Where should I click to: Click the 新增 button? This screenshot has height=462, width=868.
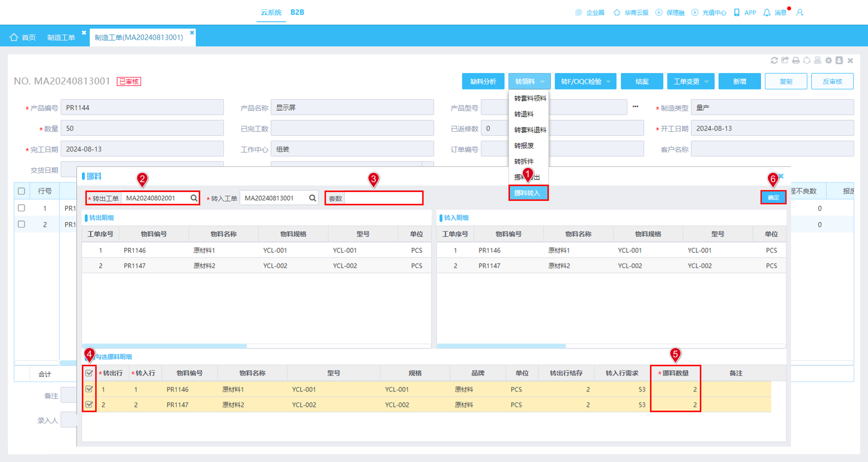click(739, 81)
